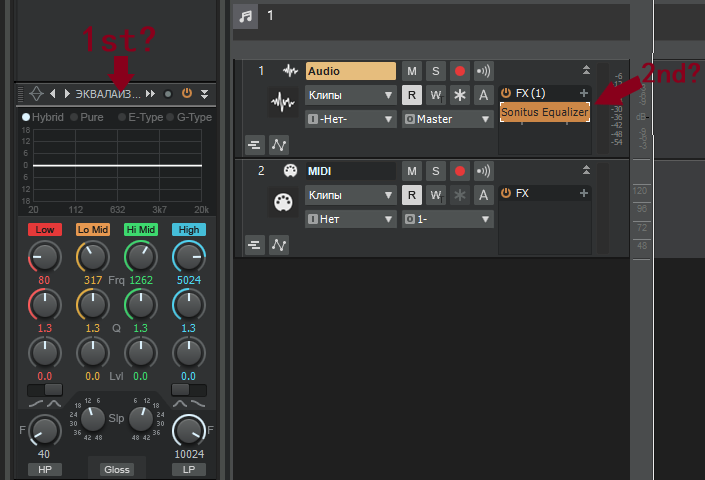
Task: Add an effect to the Audio track's FX bin
Action: [584, 93]
